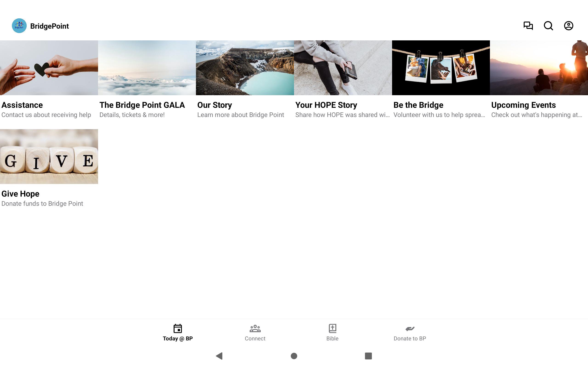Open the messages chat icon

click(x=528, y=26)
